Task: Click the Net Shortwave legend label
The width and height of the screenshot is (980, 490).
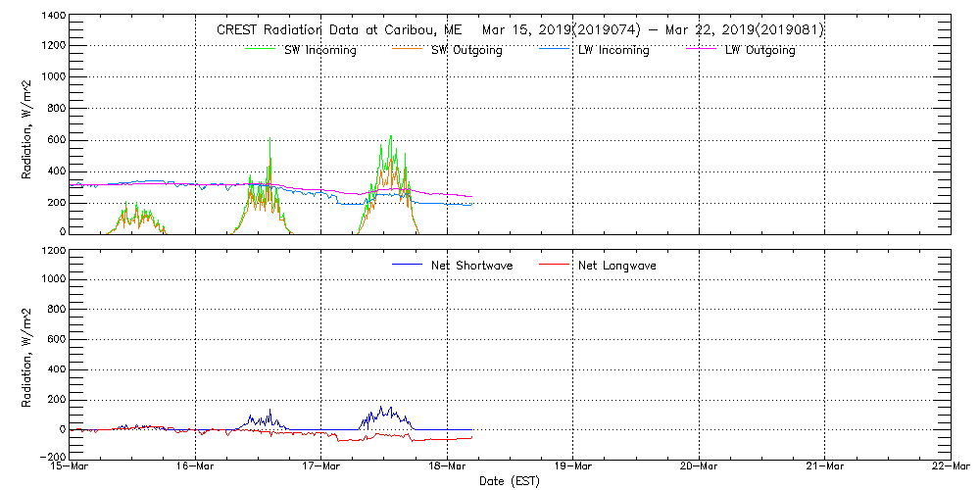Action: (x=472, y=266)
